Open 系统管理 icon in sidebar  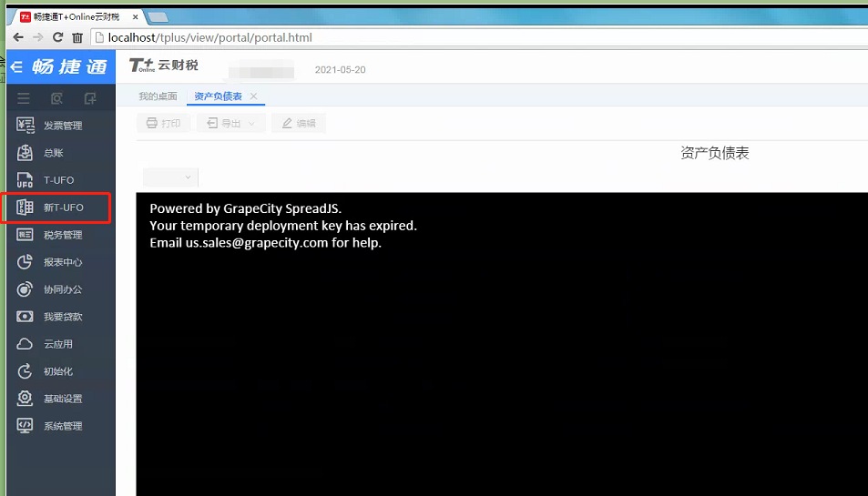(x=25, y=426)
